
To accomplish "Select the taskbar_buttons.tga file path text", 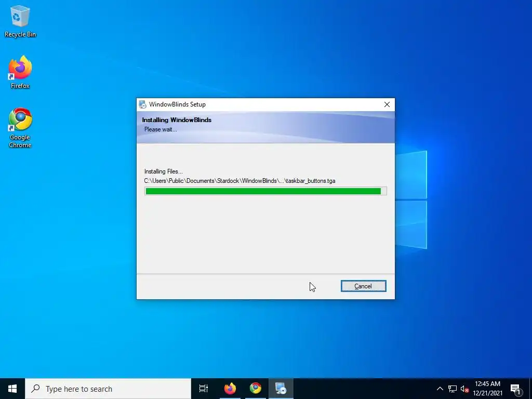I will (x=240, y=181).
